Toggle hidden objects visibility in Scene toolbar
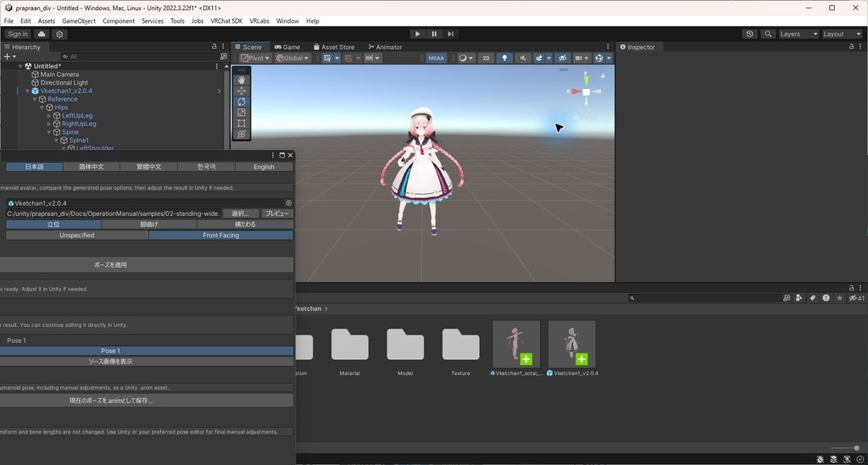 coord(563,58)
